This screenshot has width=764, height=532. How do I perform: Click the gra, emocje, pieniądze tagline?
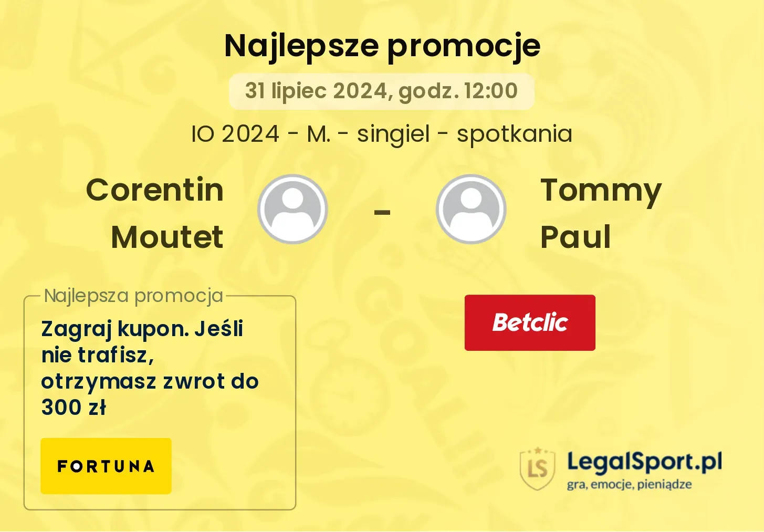[629, 484]
